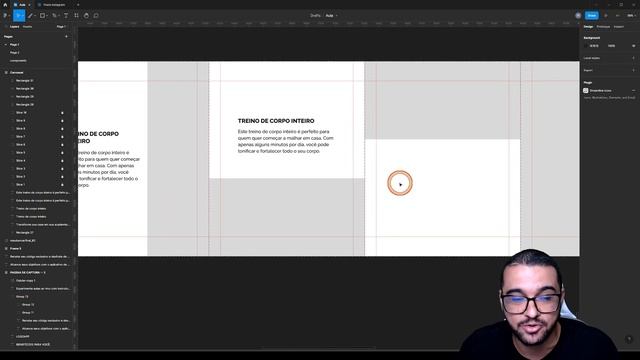This screenshot has height=360, width=640.
Task: Select the Frame 5 layer
Action: pyautogui.click(x=16, y=248)
